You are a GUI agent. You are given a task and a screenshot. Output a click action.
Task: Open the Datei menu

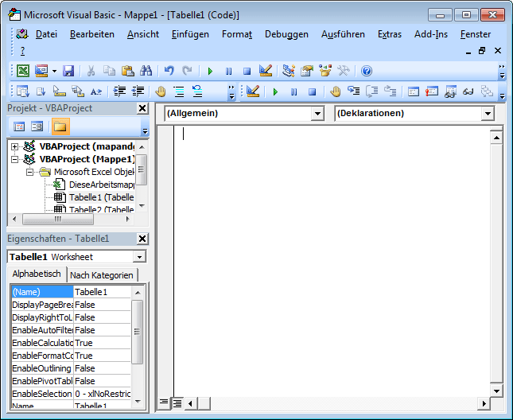[x=46, y=34]
